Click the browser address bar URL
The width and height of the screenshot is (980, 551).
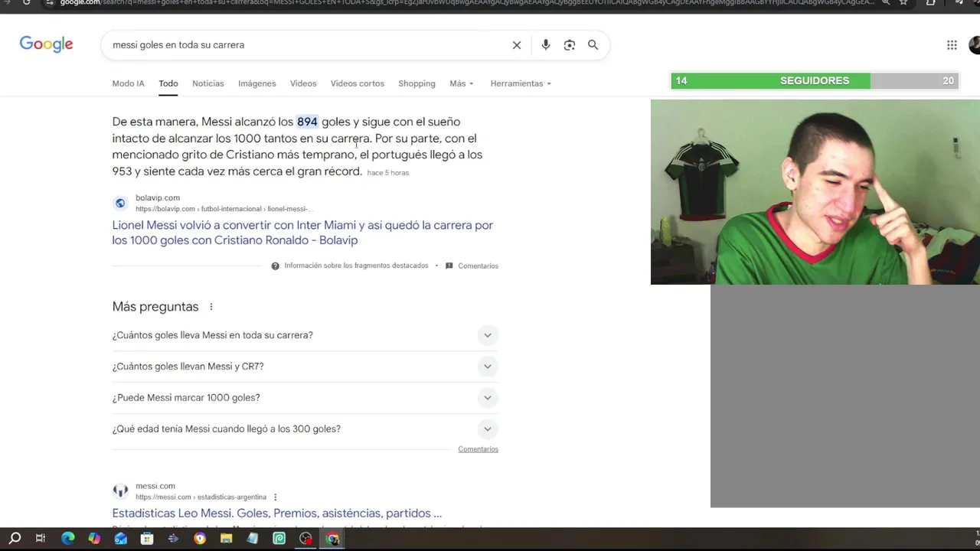[x=467, y=3]
